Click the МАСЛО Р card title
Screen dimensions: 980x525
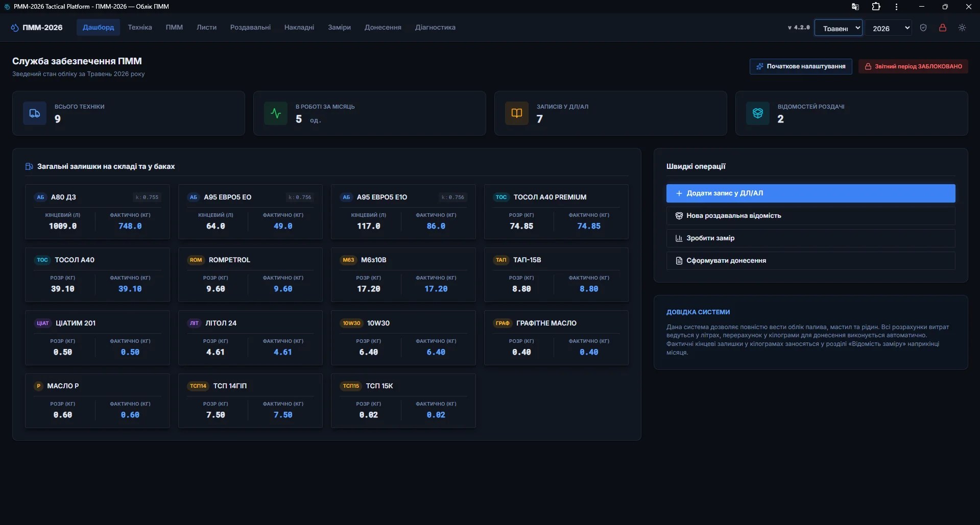(x=63, y=386)
